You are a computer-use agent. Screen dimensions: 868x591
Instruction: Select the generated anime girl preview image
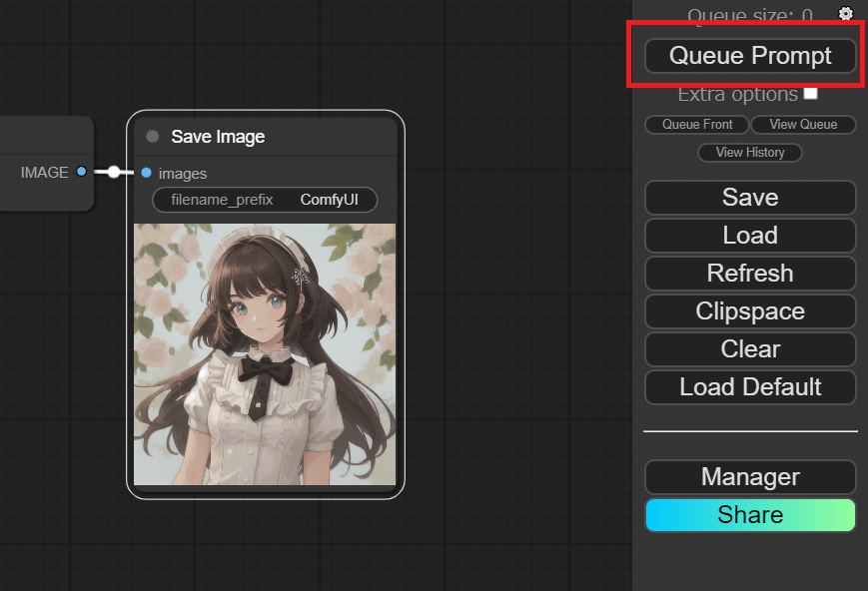point(265,354)
